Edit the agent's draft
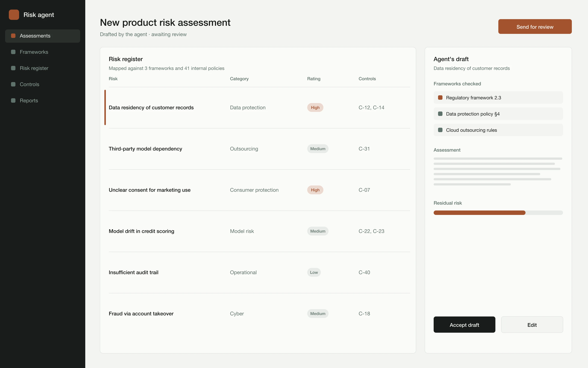This screenshot has width=588, height=368. 532,325
